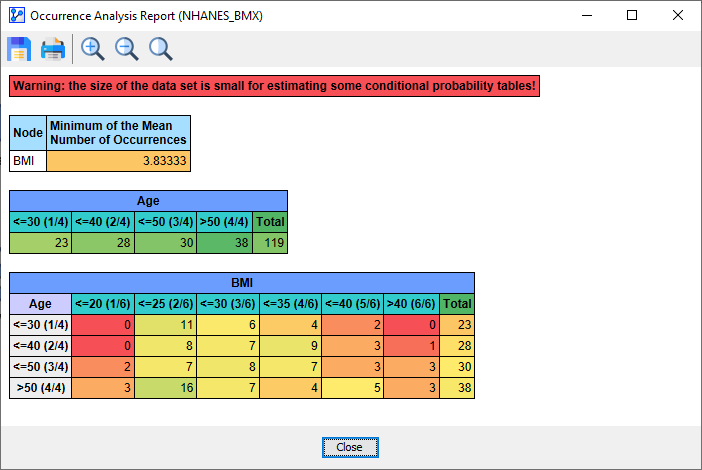Click the red warning message banner

(274, 86)
